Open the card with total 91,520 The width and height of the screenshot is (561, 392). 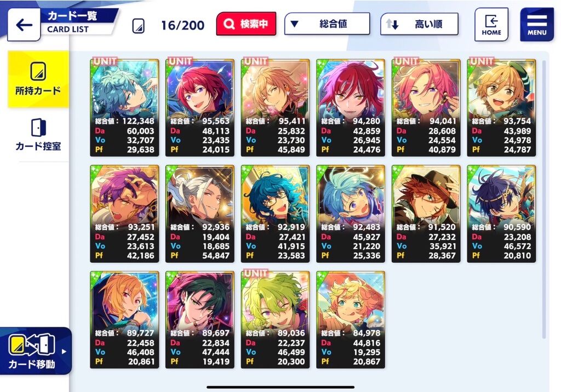(x=426, y=214)
